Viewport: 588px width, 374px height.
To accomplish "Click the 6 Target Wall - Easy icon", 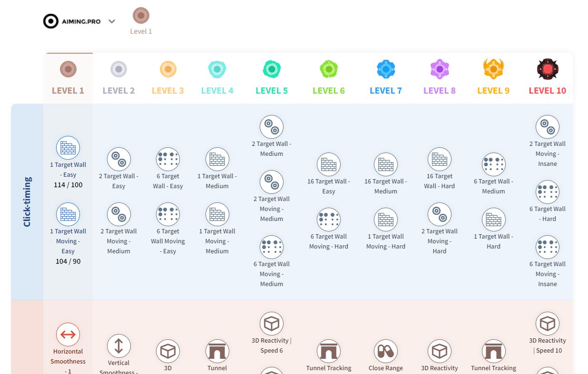I will point(168,159).
